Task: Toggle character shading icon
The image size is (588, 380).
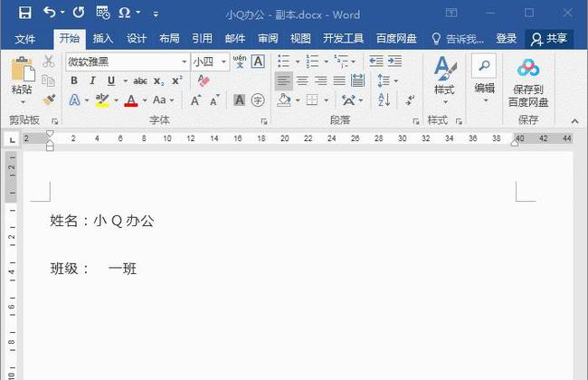Action: (239, 100)
